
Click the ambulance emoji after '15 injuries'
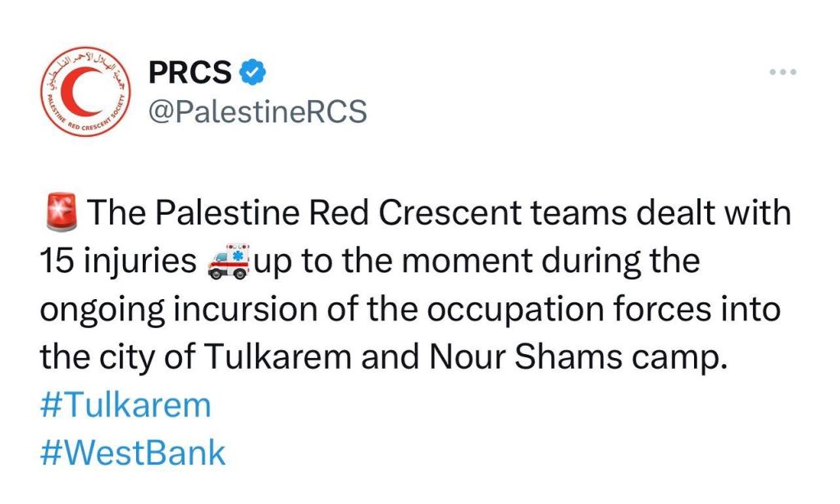tap(228, 261)
